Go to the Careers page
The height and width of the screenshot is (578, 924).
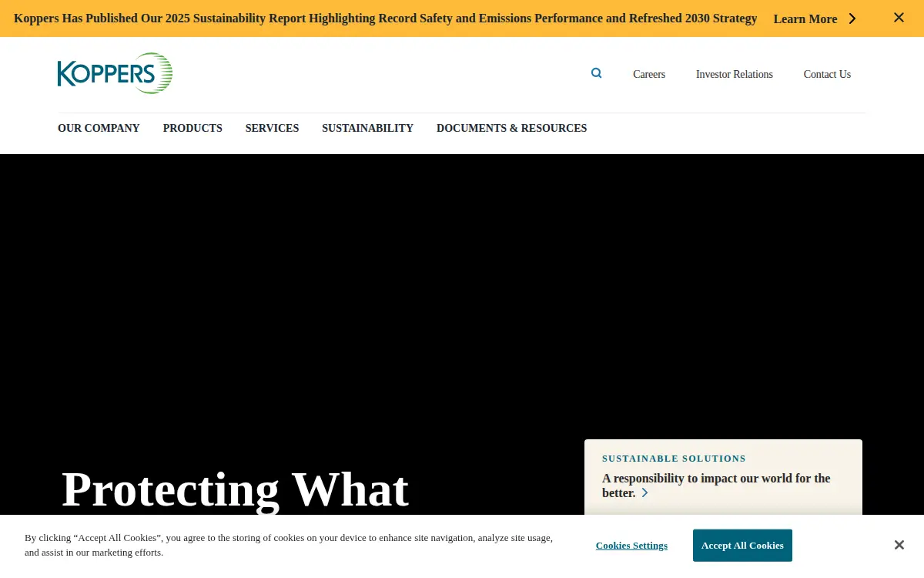click(x=649, y=74)
